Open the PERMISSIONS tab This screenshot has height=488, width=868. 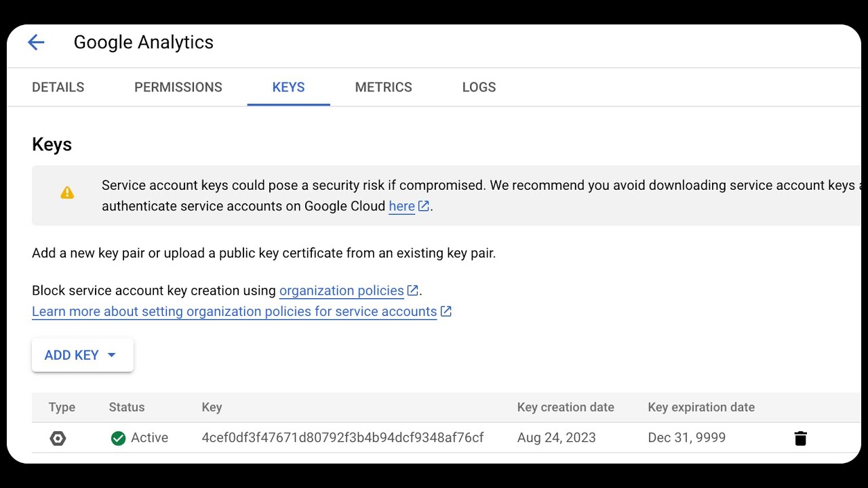pos(178,87)
